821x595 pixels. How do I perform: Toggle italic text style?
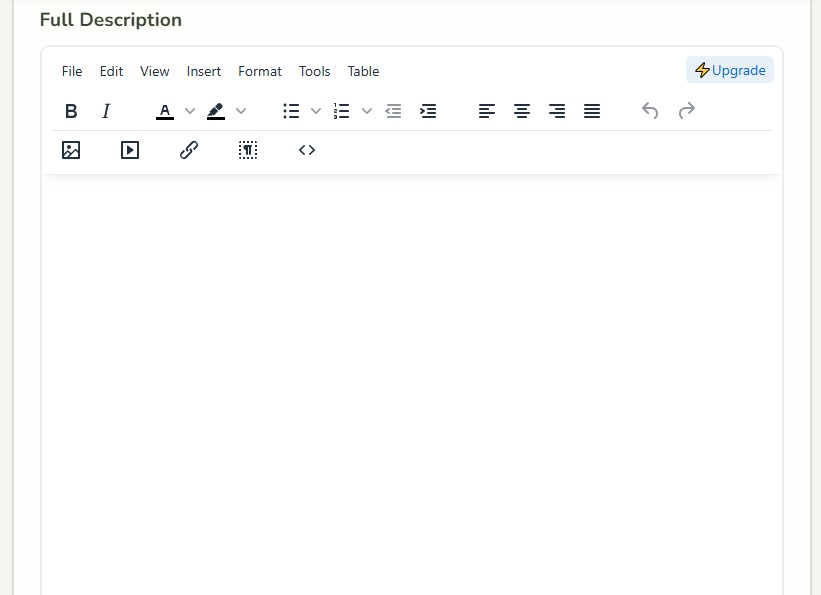106,111
